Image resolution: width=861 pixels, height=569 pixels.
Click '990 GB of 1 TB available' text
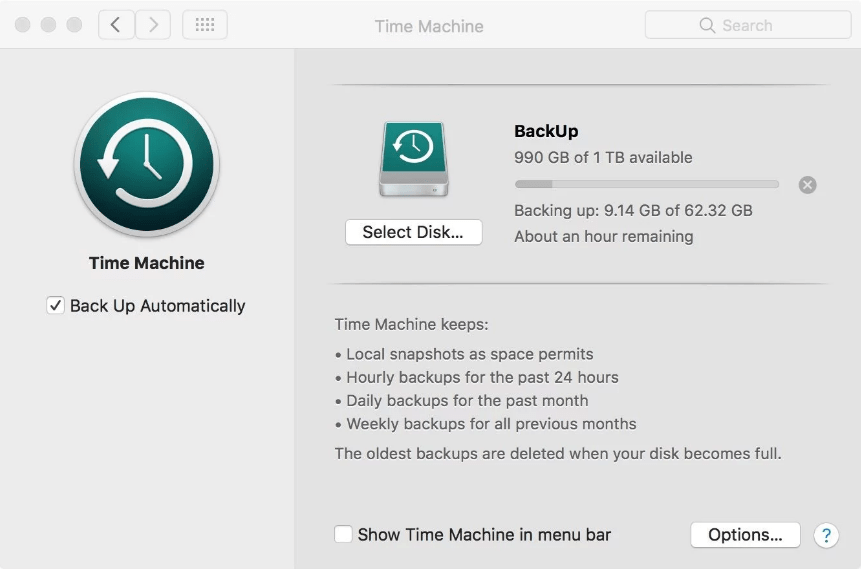[x=603, y=158]
